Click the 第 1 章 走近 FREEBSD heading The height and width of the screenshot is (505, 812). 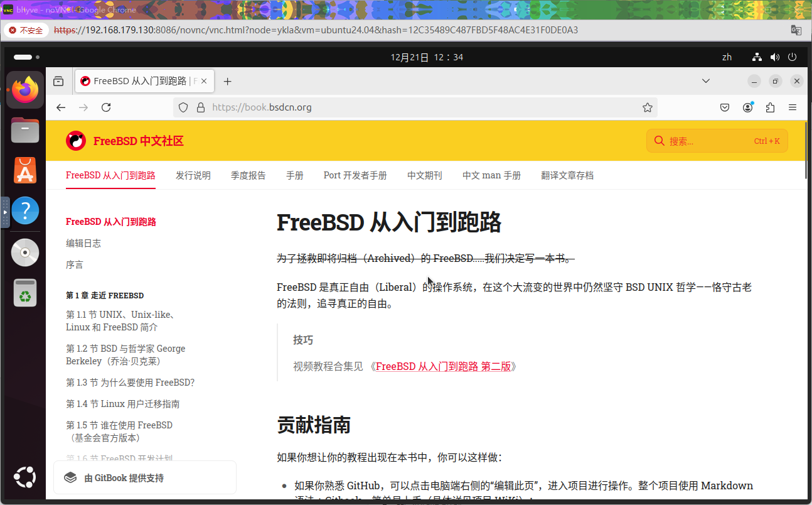[x=105, y=295]
